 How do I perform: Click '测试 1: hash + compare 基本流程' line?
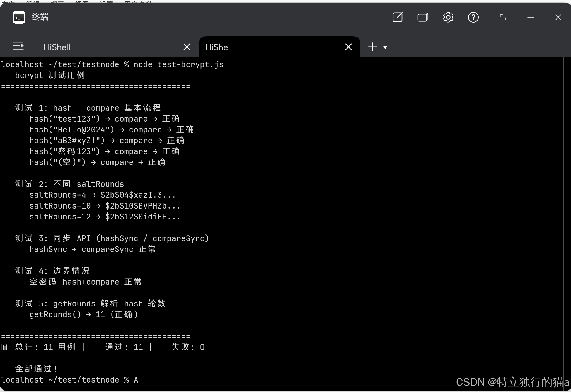pos(88,108)
